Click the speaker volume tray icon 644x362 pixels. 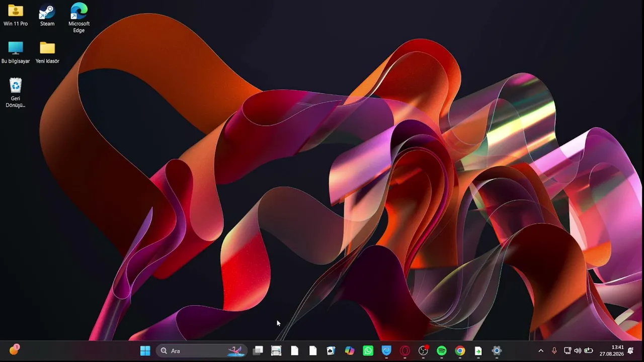click(x=578, y=350)
